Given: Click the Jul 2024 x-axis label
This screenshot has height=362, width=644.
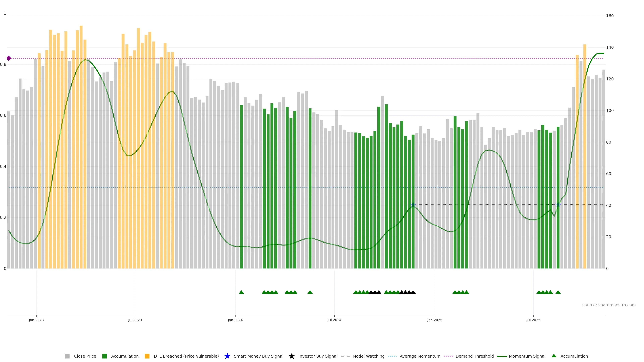Looking at the screenshot, I should (334, 320).
